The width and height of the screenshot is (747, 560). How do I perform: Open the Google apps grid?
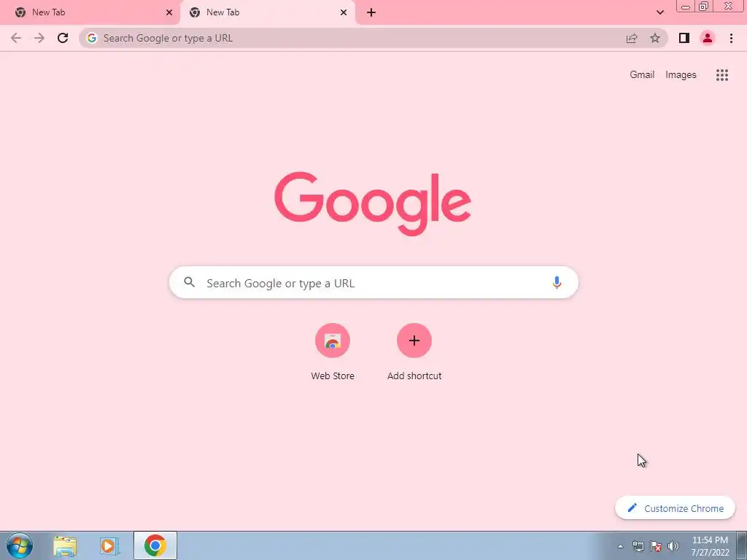[721, 75]
